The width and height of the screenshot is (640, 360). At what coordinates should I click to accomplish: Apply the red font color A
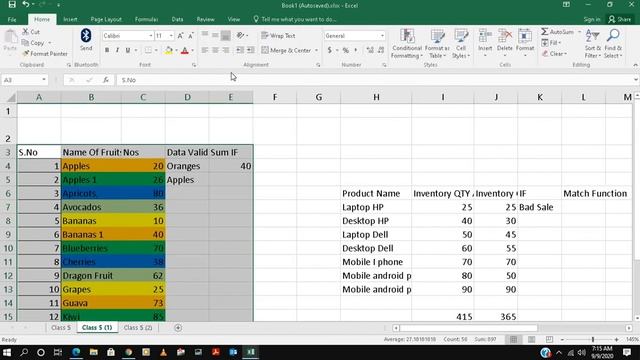[184, 50]
